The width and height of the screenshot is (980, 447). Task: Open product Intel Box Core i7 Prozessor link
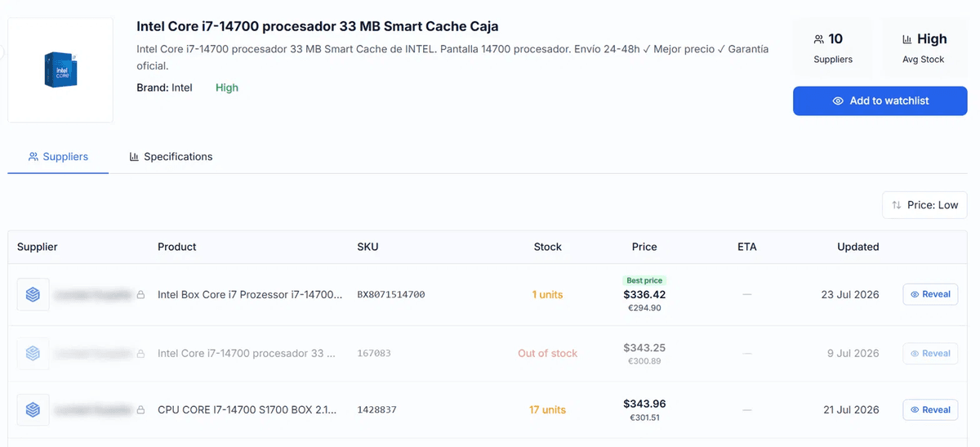pyautogui.click(x=250, y=294)
